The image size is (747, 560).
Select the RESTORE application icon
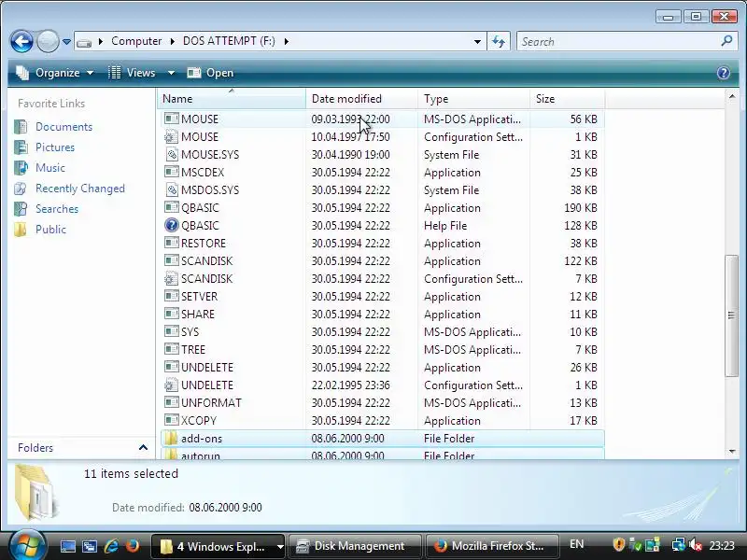pos(171,243)
